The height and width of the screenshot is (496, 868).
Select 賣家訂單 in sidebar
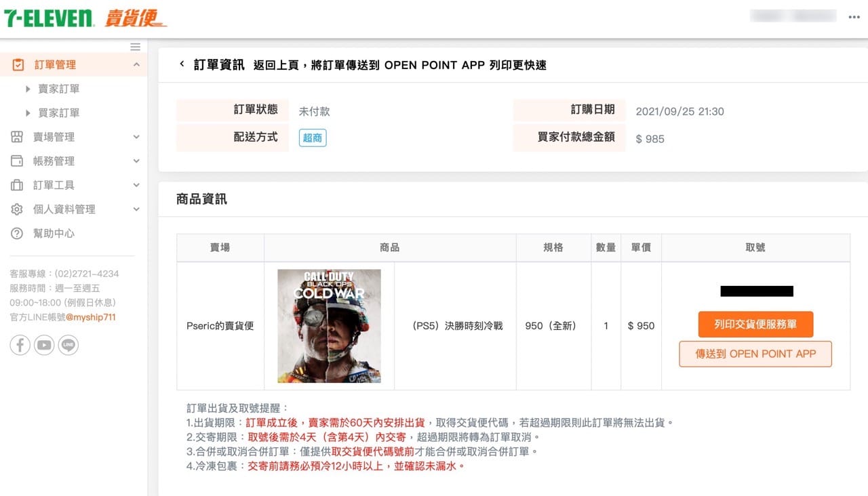(59, 89)
